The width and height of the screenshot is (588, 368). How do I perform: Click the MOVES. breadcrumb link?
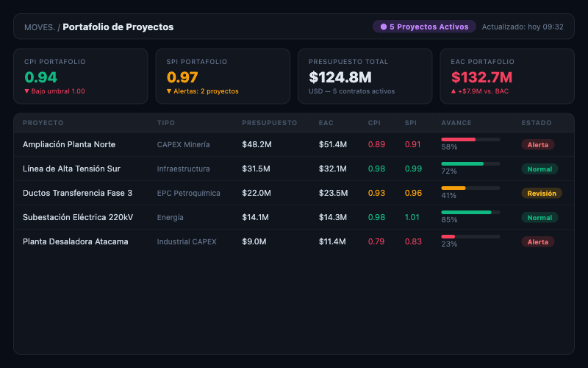[39, 27]
